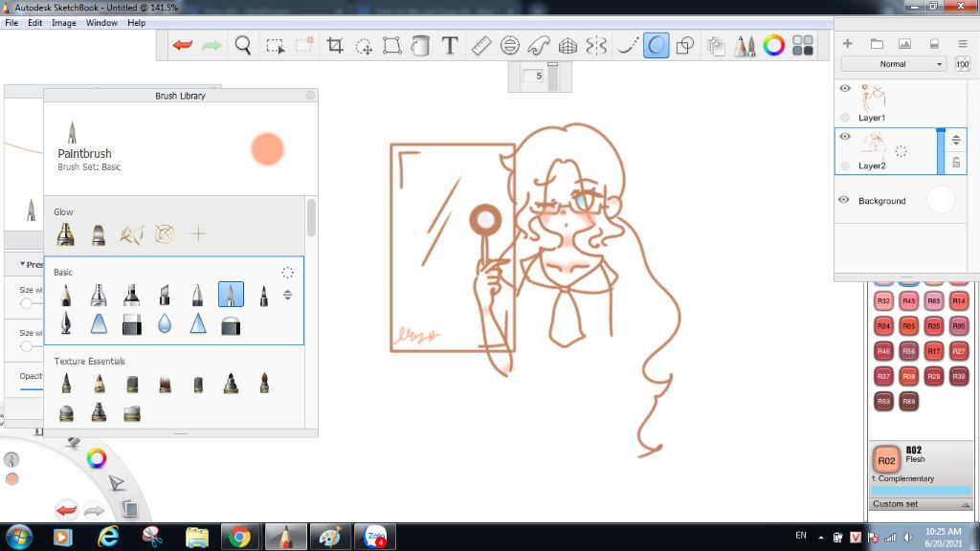Open the Help menu
The image size is (980, 551).
pyautogui.click(x=136, y=23)
